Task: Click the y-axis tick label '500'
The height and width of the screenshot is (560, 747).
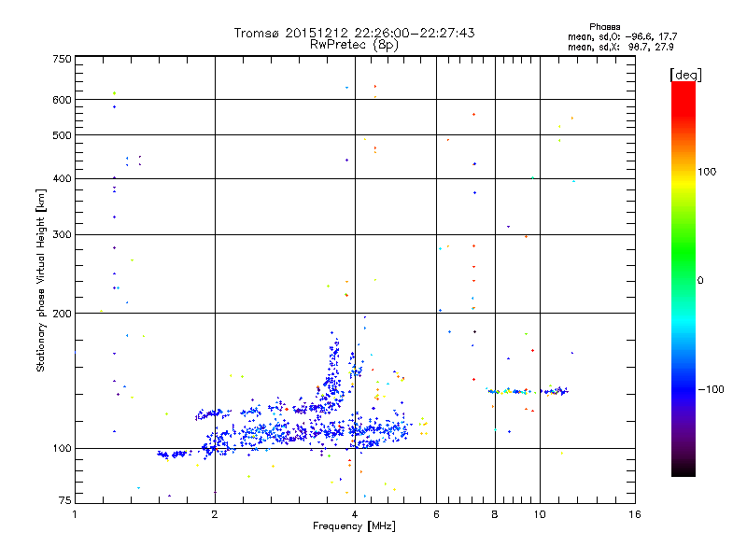Action: pyautogui.click(x=62, y=135)
